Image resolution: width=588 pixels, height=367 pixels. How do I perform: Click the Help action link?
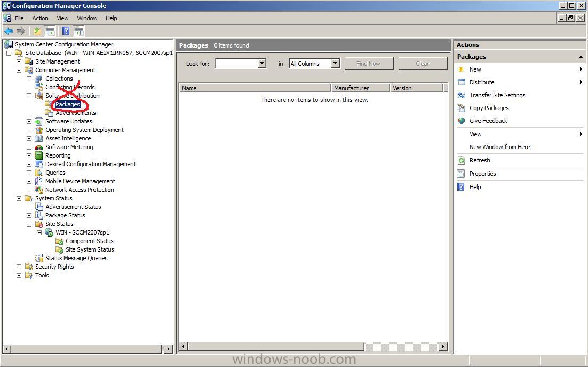click(x=475, y=187)
